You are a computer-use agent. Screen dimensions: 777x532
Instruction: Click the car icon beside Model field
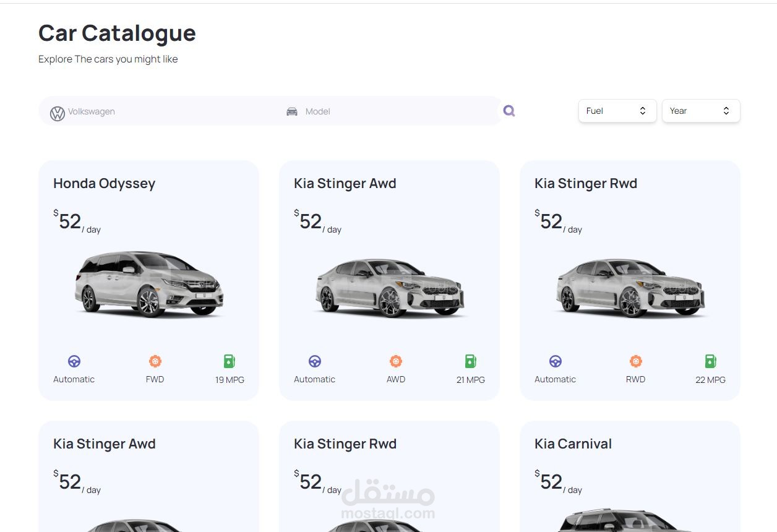pyautogui.click(x=292, y=112)
